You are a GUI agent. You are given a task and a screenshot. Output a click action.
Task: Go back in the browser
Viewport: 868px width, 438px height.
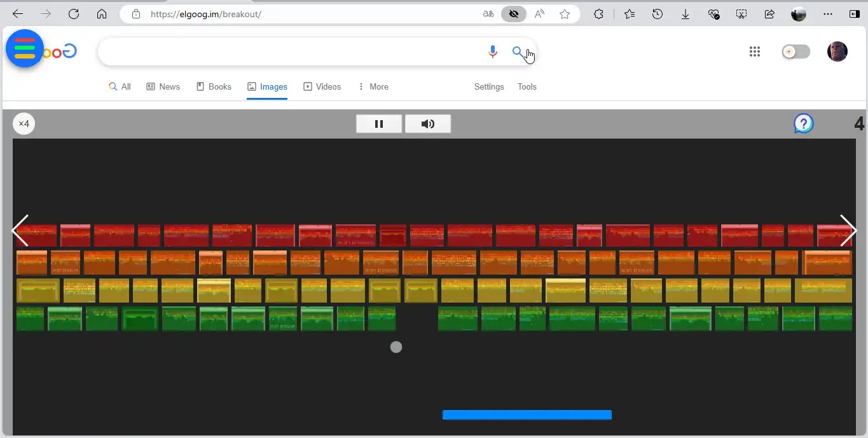pyautogui.click(x=18, y=14)
